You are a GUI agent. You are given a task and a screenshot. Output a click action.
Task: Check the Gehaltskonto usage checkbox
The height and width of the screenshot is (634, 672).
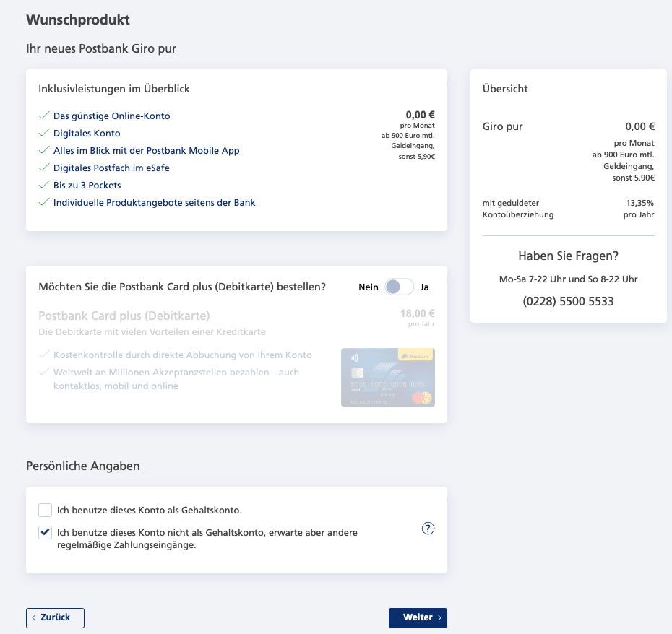pyautogui.click(x=45, y=511)
